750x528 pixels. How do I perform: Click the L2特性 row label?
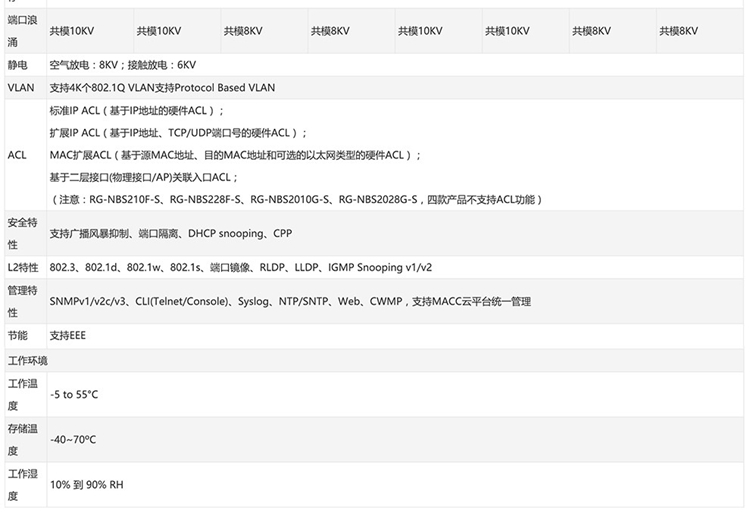[x=22, y=267]
